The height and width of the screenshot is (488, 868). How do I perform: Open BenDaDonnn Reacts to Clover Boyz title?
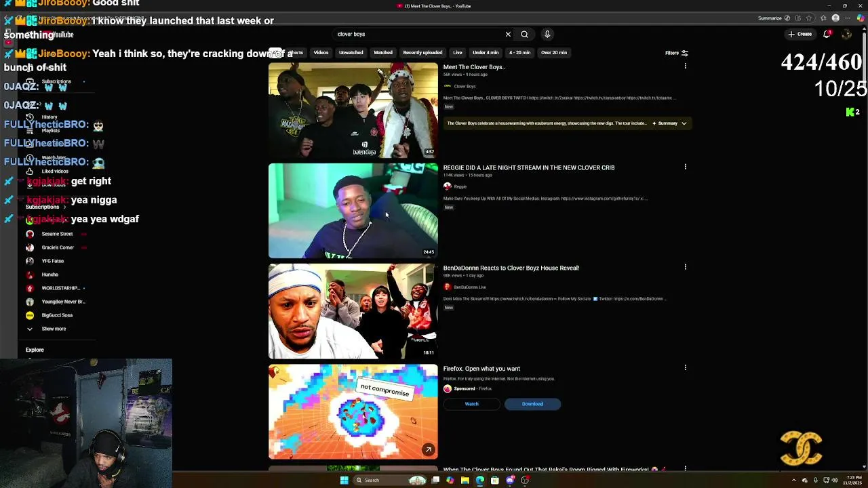(511, 268)
